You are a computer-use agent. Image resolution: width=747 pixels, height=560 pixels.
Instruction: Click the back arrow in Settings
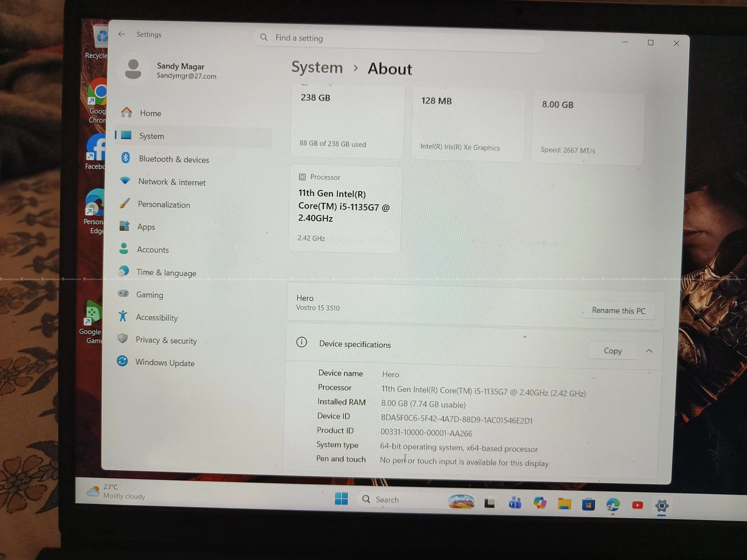tap(122, 34)
